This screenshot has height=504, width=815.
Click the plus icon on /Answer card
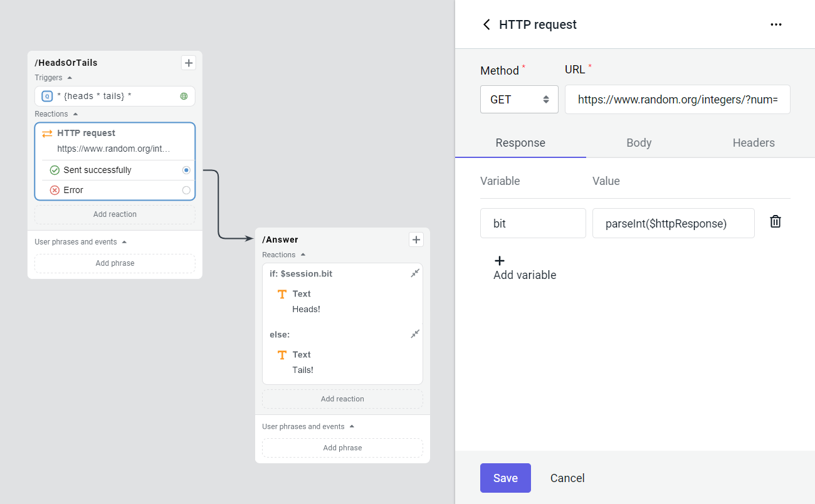pos(416,239)
